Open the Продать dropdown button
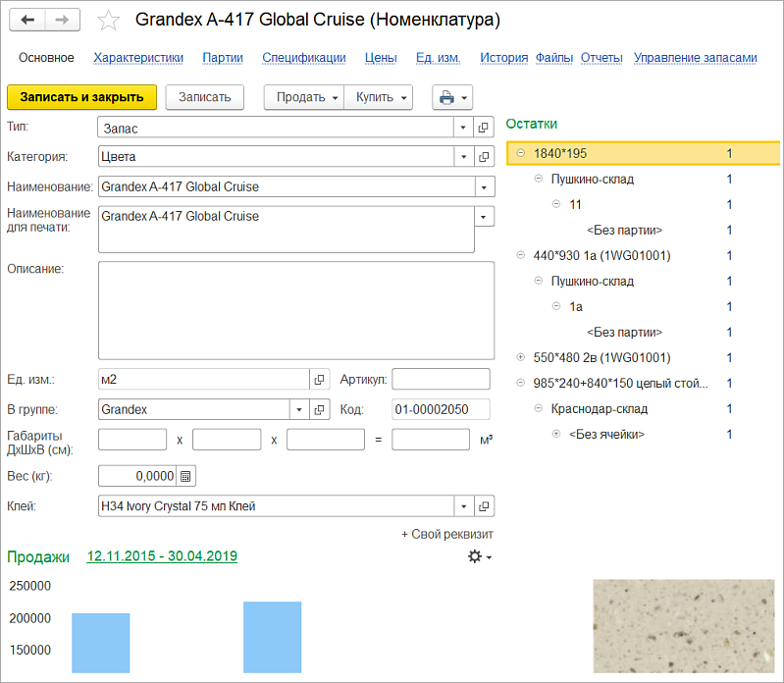Viewport: 784px width, 683px height. tap(304, 97)
